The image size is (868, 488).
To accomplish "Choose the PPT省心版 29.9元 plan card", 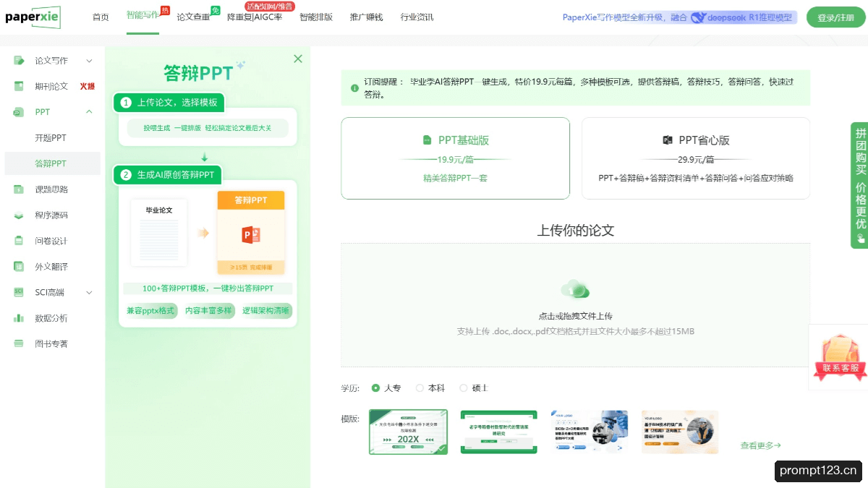I will (696, 158).
